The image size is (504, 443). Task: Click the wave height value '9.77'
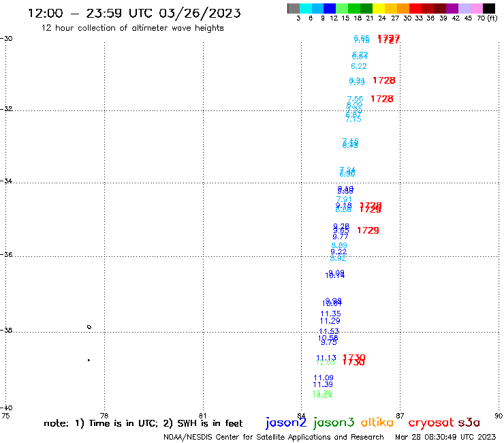click(341, 237)
